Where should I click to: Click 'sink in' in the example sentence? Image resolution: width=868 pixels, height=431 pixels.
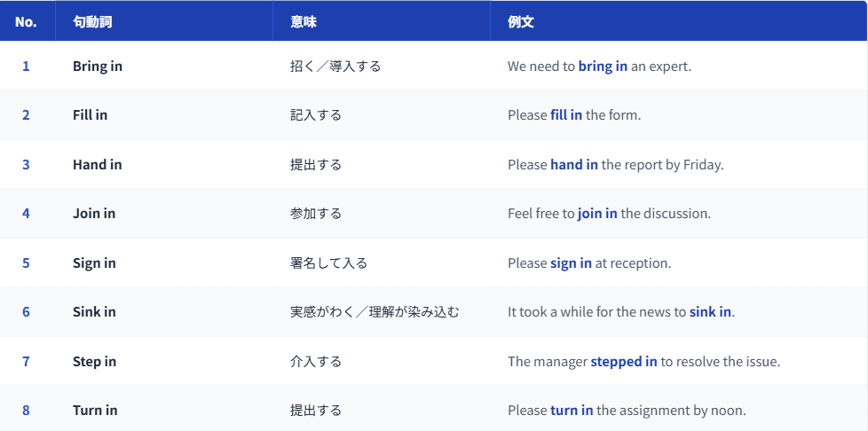pyautogui.click(x=710, y=312)
